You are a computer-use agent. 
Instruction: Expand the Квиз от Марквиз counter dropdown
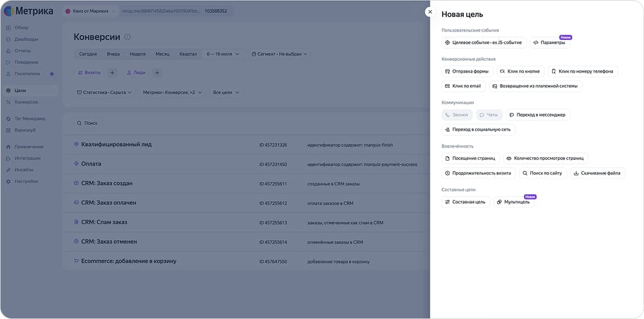coord(90,11)
